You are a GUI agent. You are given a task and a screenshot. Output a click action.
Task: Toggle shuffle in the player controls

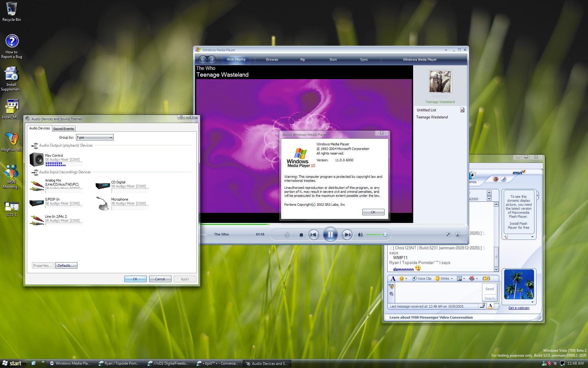[x=287, y=235]
